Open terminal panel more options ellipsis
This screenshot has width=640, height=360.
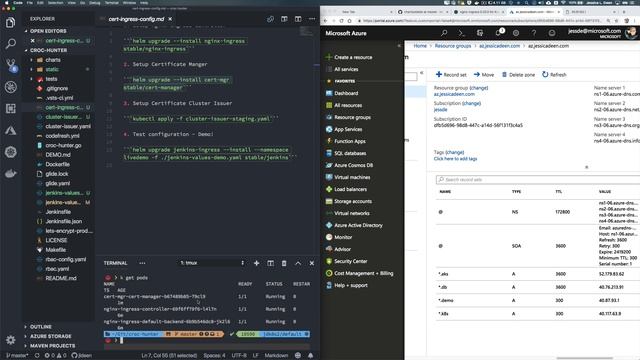pyautogui.click(x=142, y=263)
